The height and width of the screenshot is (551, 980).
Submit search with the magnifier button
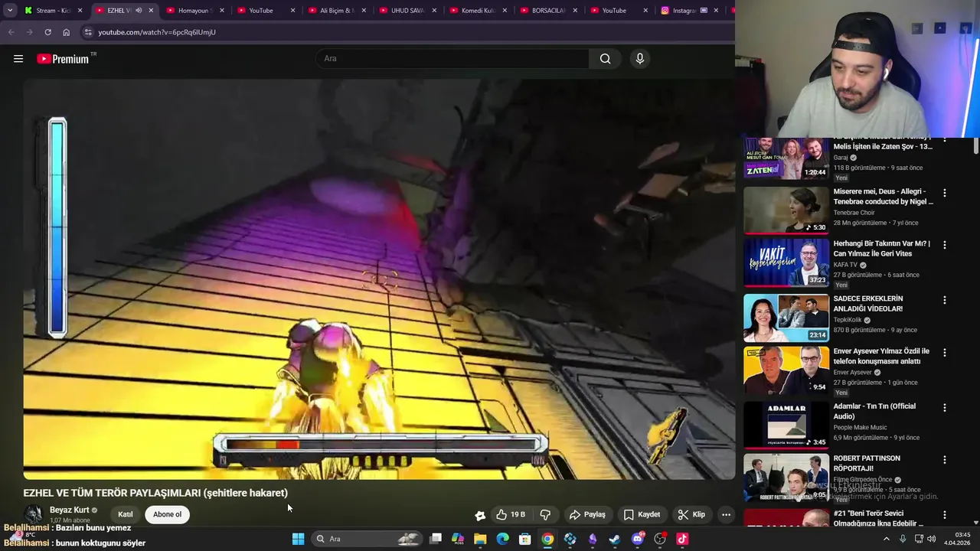click(606, 59)
